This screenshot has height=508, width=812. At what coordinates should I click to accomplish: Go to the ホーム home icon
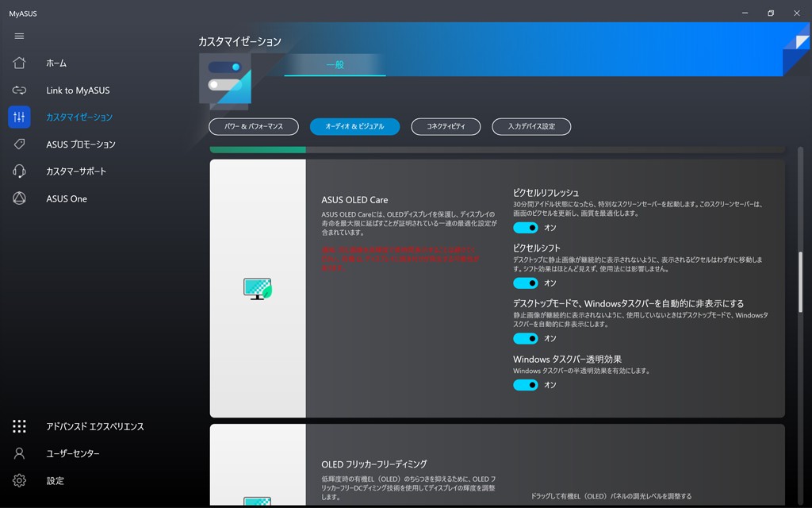tap(19, 63)
